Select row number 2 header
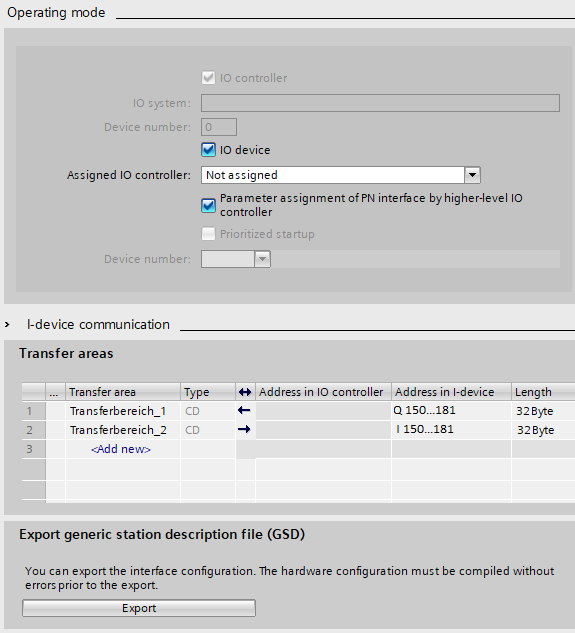The width and height of the screenshot is (575, 633). pyautogui.click(x=34, y=430)
